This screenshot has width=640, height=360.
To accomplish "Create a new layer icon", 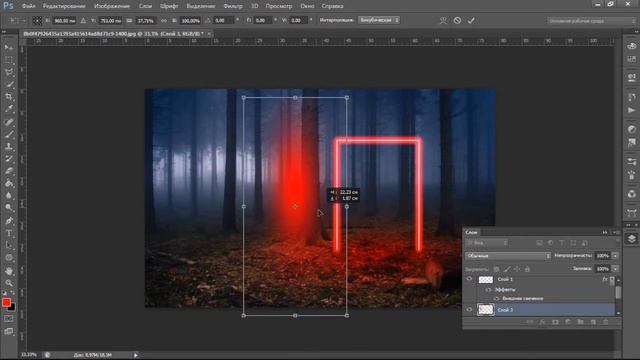I will point(593,322).
